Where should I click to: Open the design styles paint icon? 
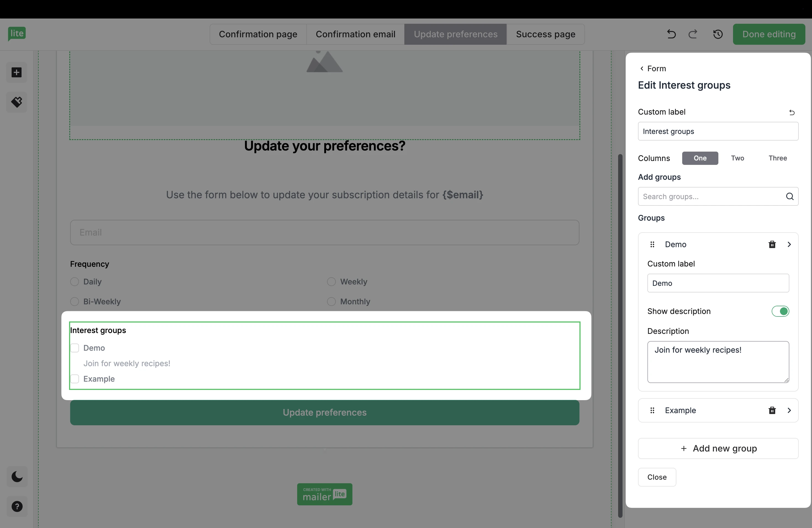coord(16,102)
